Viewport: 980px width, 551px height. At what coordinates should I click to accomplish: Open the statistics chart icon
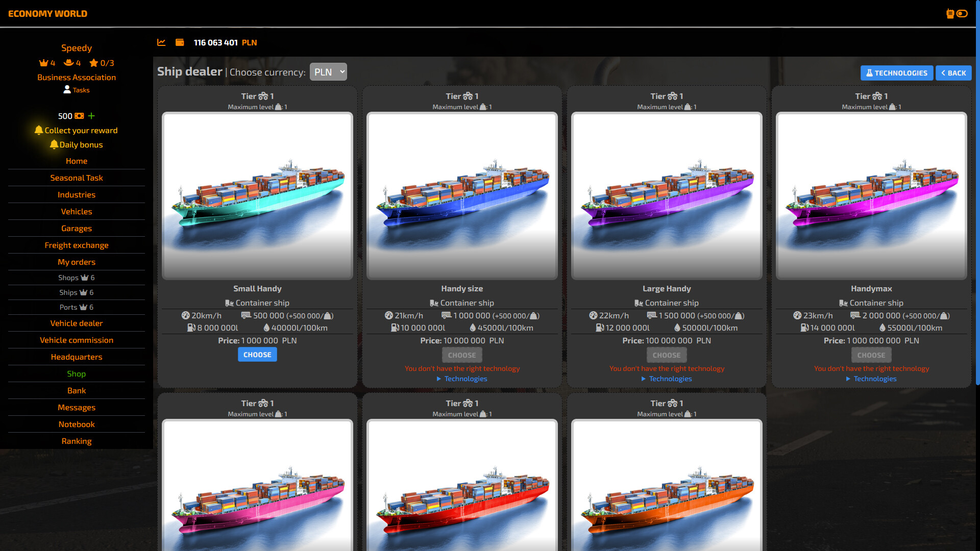(161, 42)
